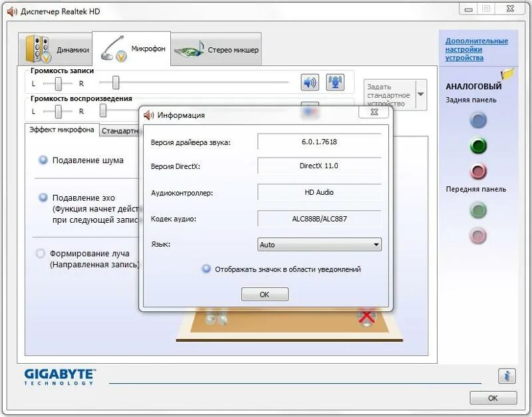Switch to the Динамики tab
Viewport: 532px width, 417px height.
click(x=55, y=49)
